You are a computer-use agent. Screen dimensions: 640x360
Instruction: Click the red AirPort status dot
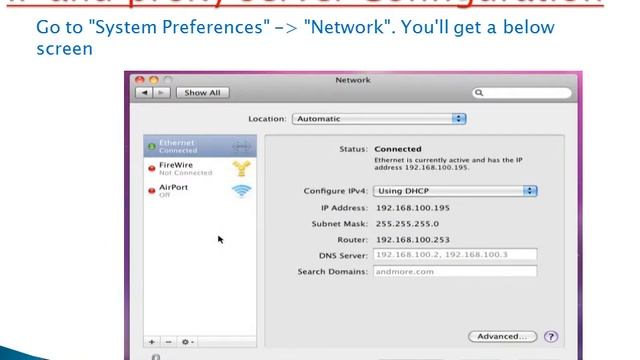[152, 191]
